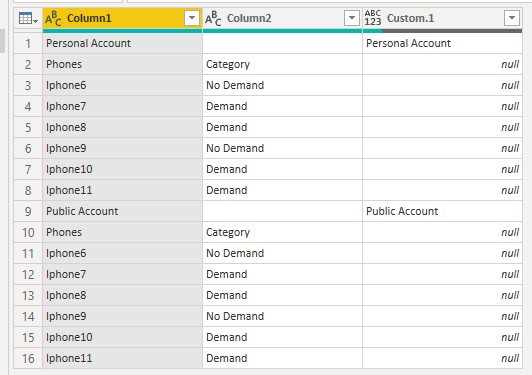Viewport: 532px width, 375px height.
Task: Click the Custom.1 ABC123 data type icon
Action: pos(373,18)
